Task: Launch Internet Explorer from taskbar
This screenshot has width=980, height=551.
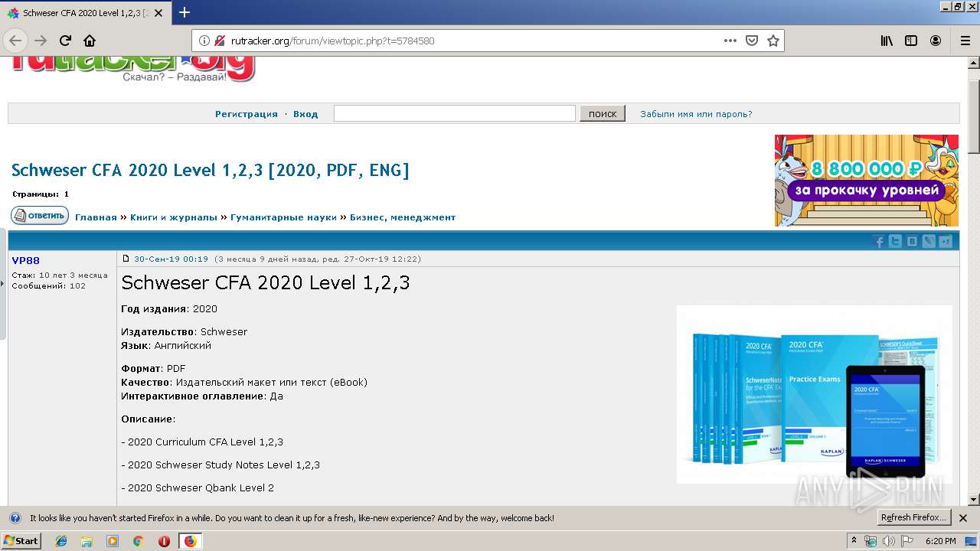Action: click(x=61, y=541)
